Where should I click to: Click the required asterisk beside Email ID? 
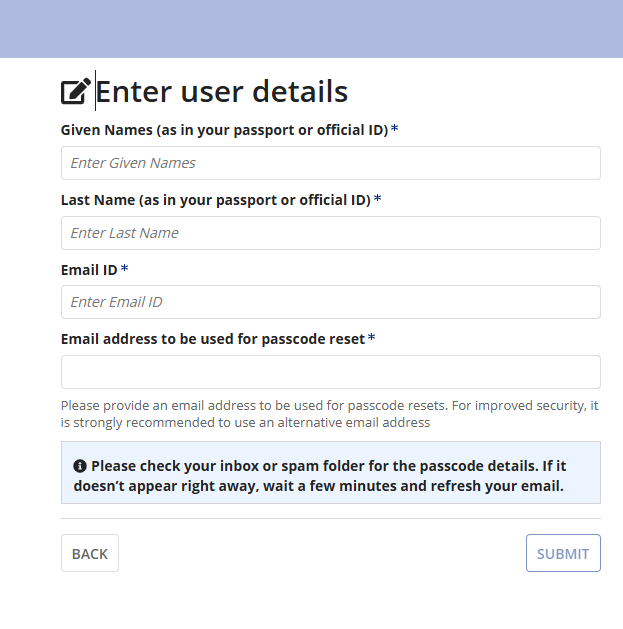pos(125,269)
